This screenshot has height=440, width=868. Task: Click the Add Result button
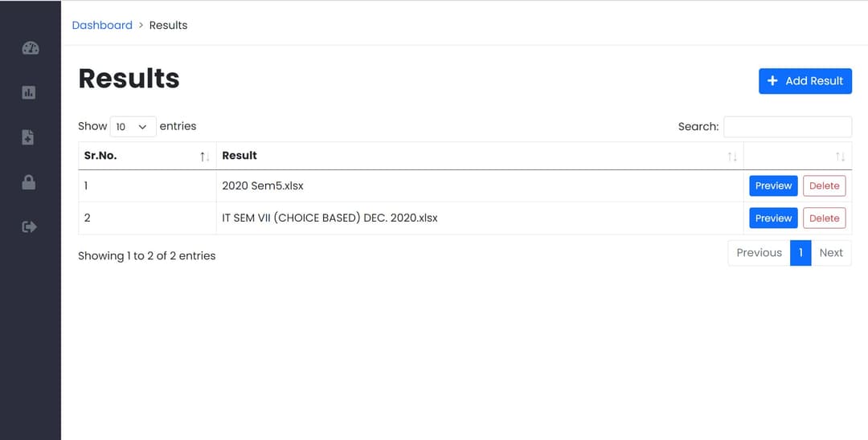click(805, 81)
